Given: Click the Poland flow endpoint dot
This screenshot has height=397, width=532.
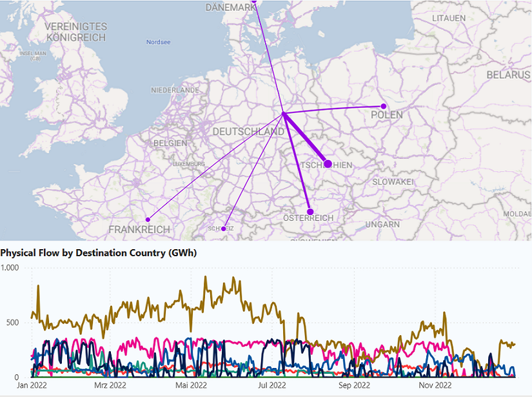Looking at the screenshot, I should 383,106.
